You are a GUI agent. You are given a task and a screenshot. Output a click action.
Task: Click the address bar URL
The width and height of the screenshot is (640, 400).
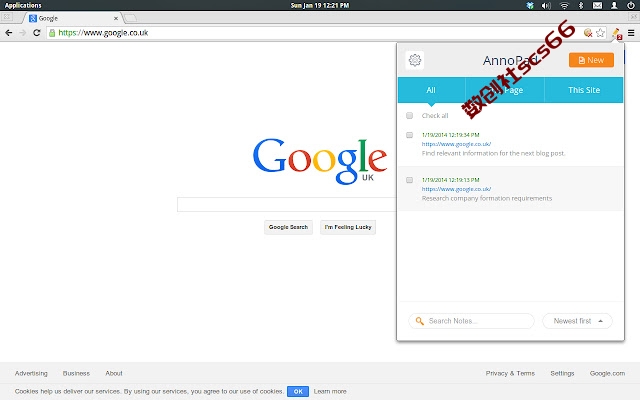click(103, 33)
